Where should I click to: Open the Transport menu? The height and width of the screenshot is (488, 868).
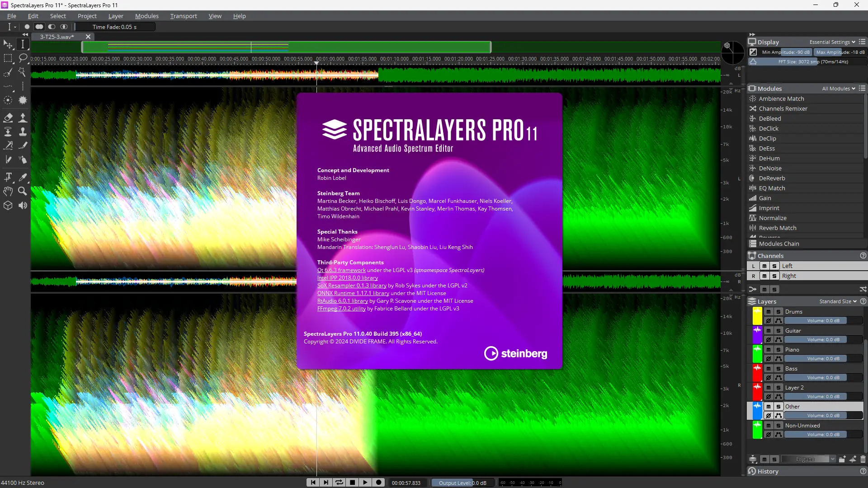pyautogui.click(x=184, y=16)
